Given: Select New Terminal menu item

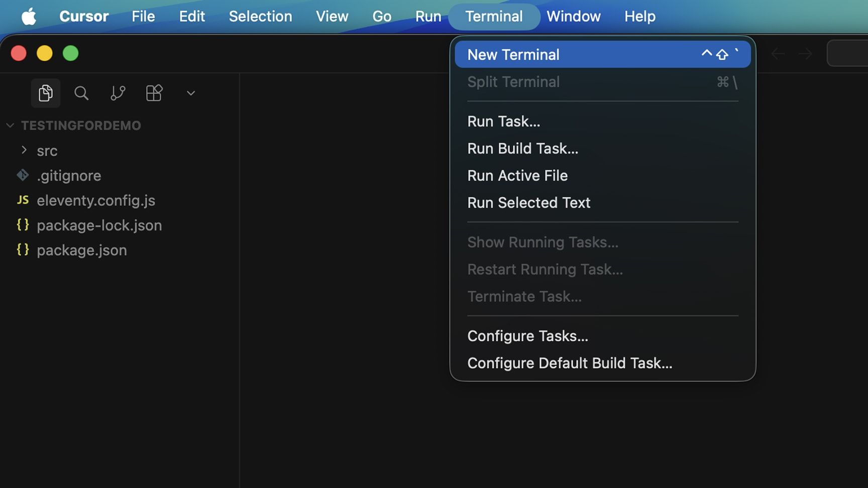Looking at the screenshot, I should [513, 55].
